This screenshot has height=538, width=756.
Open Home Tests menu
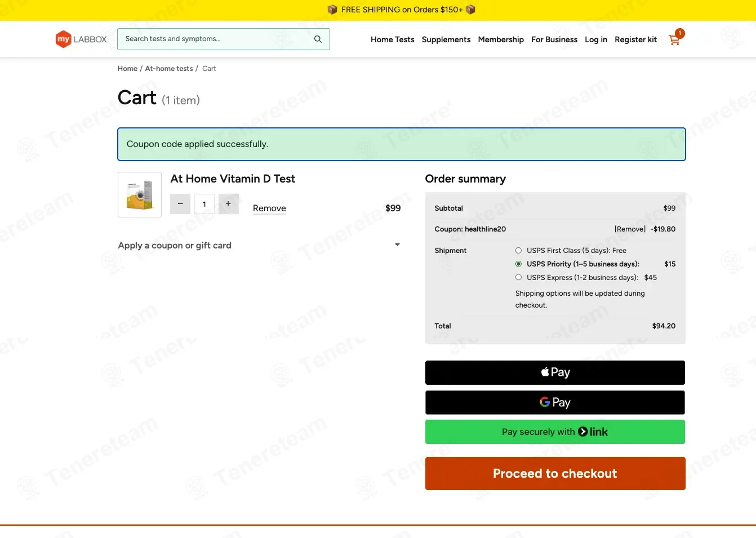click(393, 39)
